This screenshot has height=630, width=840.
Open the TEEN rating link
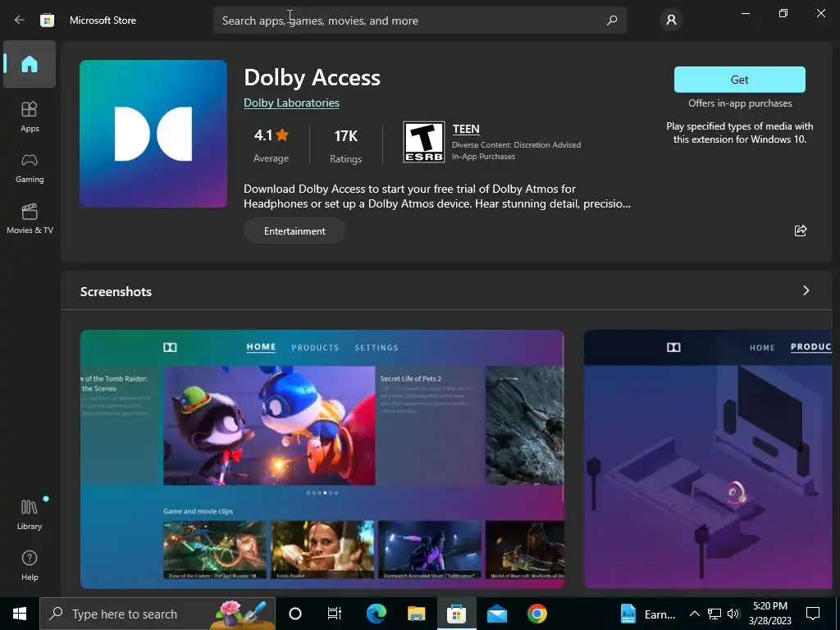coord(466,129)
